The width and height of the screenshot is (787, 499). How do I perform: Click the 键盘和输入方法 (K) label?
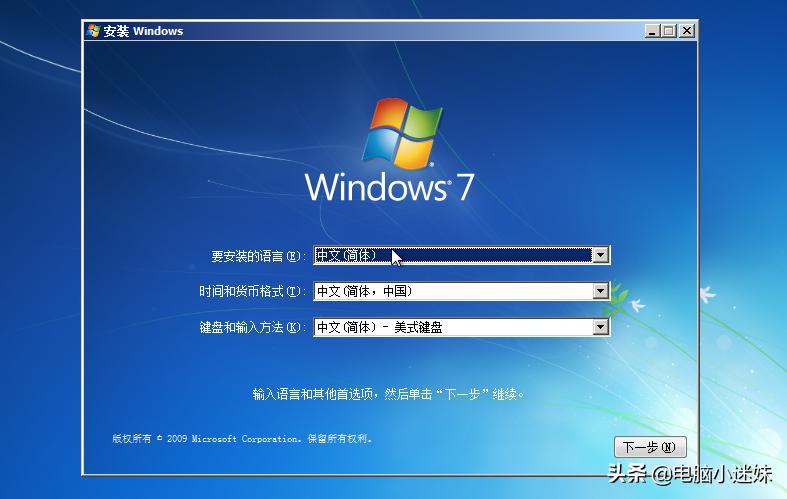(x=252, y=327)
